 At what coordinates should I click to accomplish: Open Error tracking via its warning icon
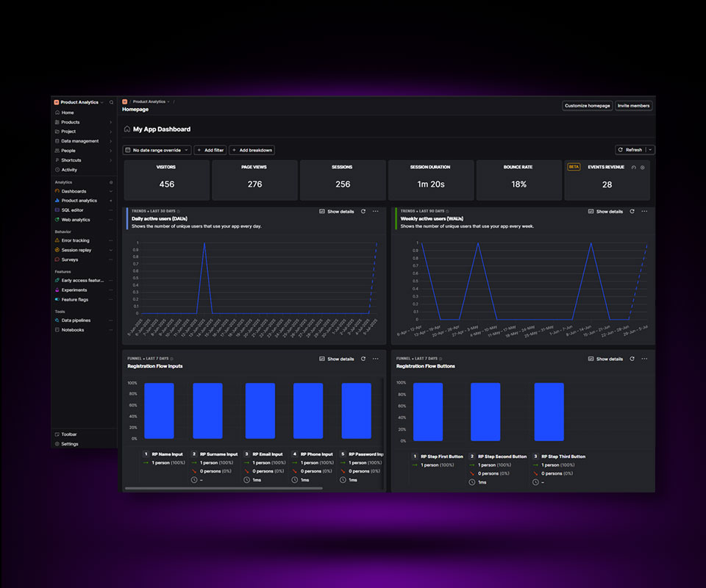[57, 240]
